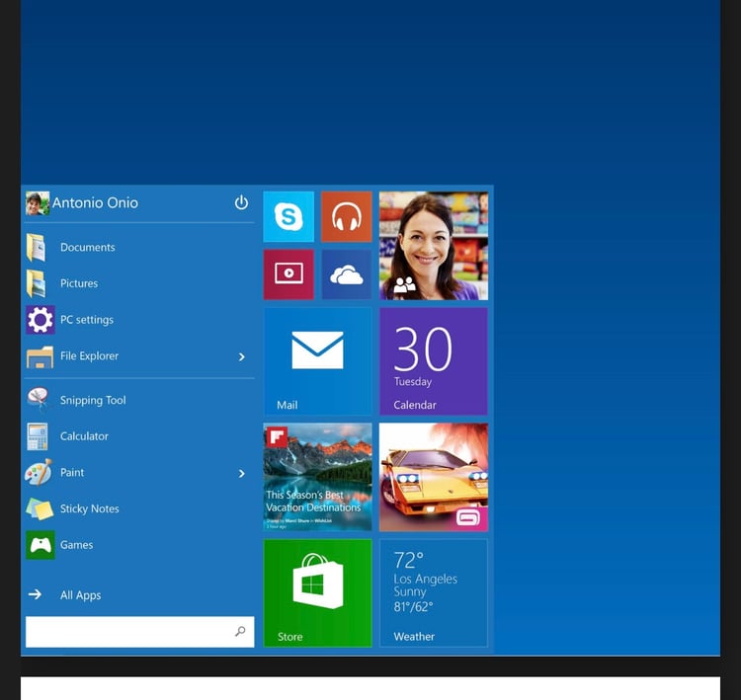The width and height of the screenshot is (741, 700).
Task: Click the Pictures folder icon
Action: [x=37, y=283]
